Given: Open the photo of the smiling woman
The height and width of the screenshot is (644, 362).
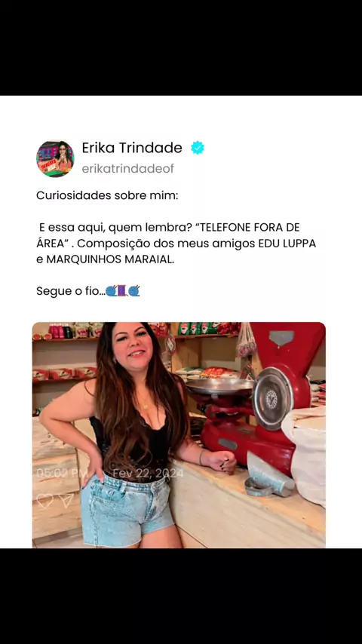Looking at the screenshot, I should click(179, 435).
